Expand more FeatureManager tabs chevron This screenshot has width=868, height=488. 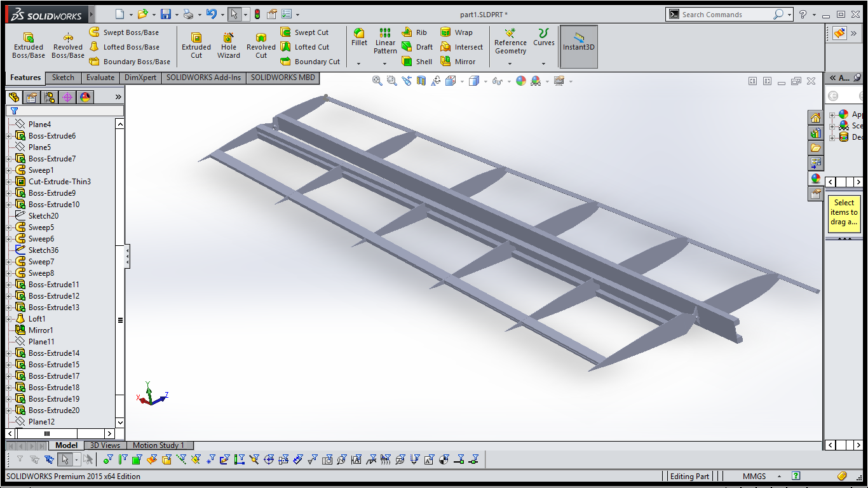[118, 97]
